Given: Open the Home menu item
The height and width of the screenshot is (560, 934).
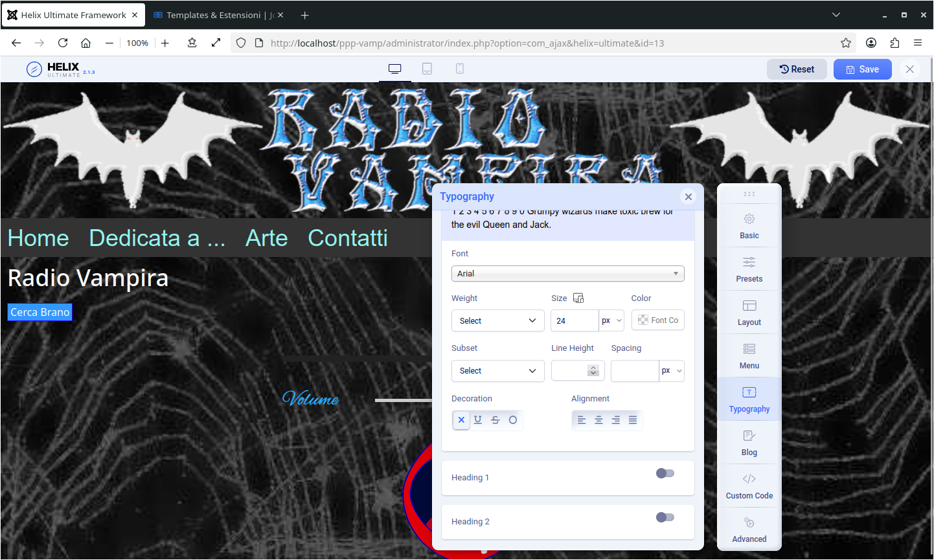Looking at the screenshot, I should pos(38,238).
